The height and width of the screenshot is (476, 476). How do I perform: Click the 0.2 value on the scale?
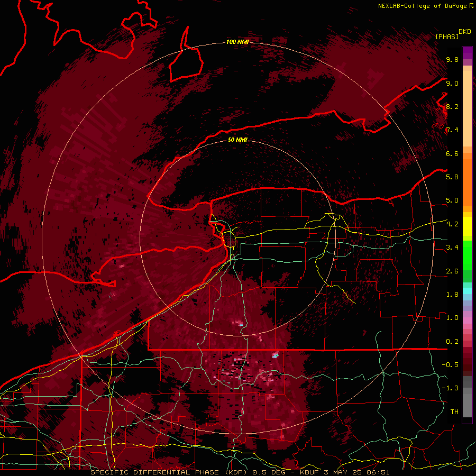click(452, 342)
